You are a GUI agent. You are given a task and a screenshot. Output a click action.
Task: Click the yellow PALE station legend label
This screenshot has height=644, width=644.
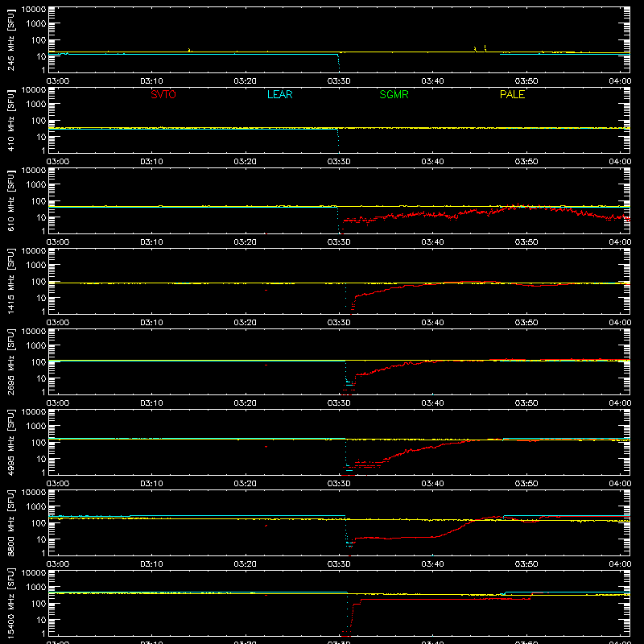click(x=512, y=94)
